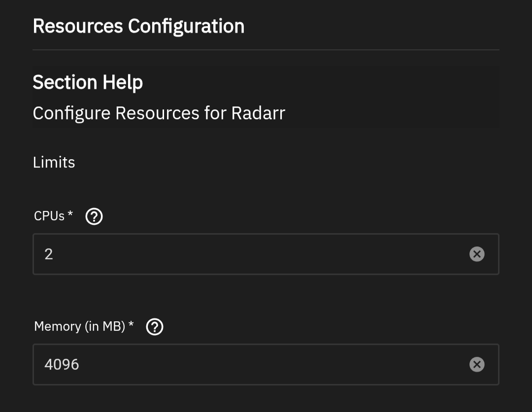Show help for Memory (in MB)

click(x=155, y=327)
